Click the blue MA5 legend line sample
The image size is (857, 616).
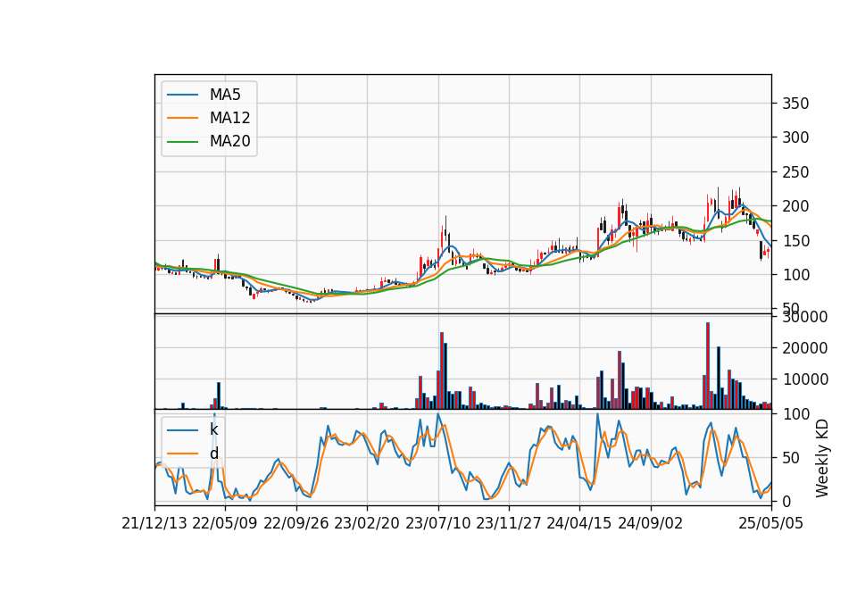click(182, 95)
